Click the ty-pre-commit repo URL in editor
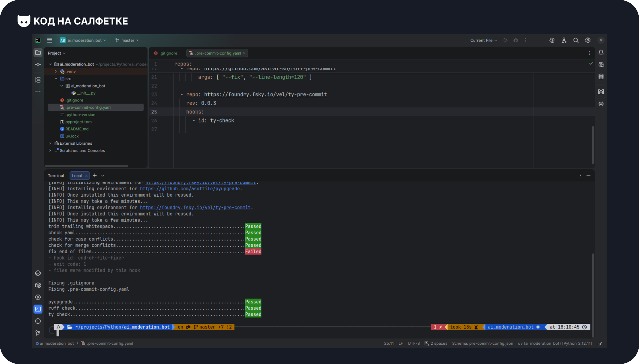639x364 pixels. pyautogui.click(x=265, y=94)
